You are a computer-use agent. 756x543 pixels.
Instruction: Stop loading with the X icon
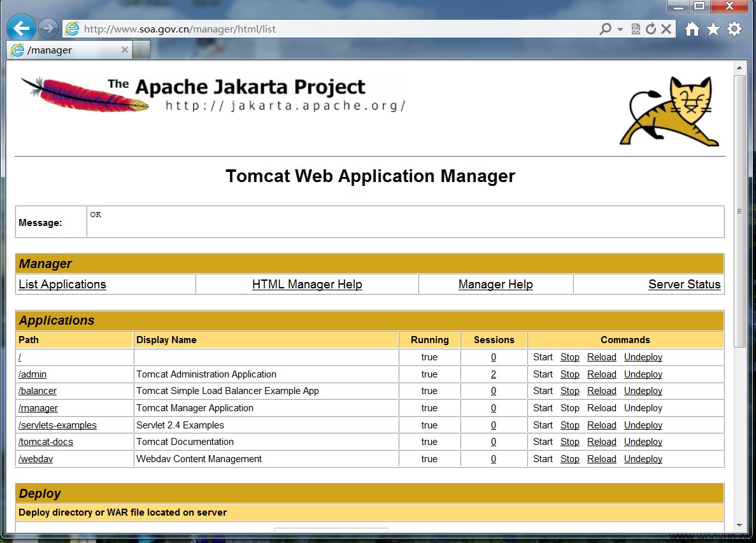coord(666,29)
